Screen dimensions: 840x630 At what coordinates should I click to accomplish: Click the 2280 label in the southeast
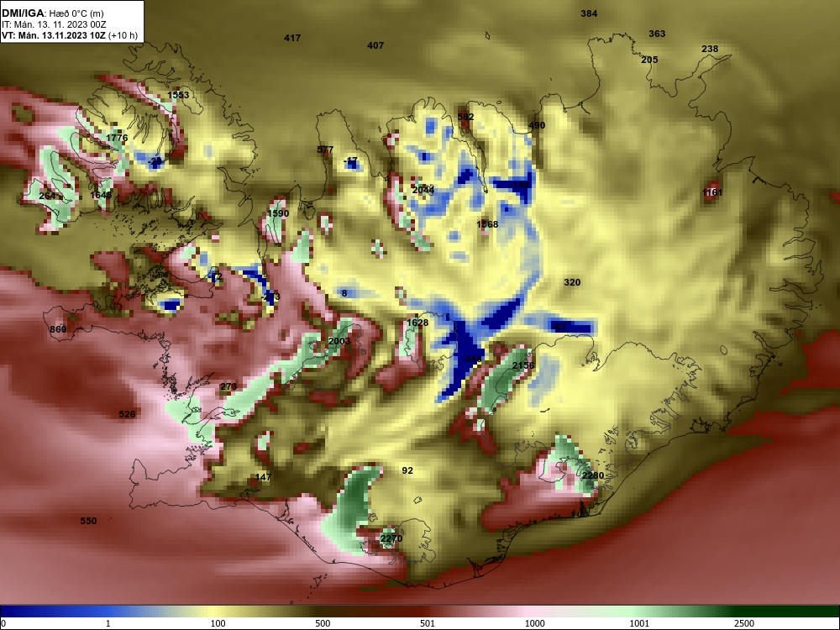[593, 475]
